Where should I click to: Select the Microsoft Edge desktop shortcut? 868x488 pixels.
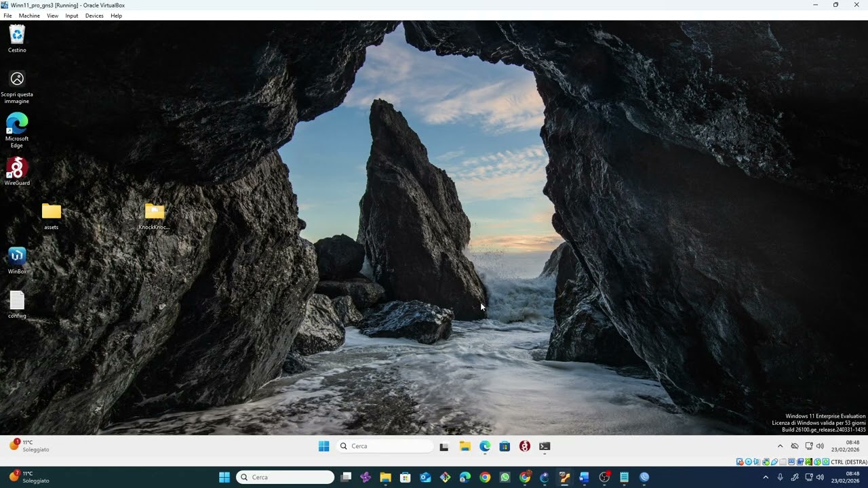(17, 130)
